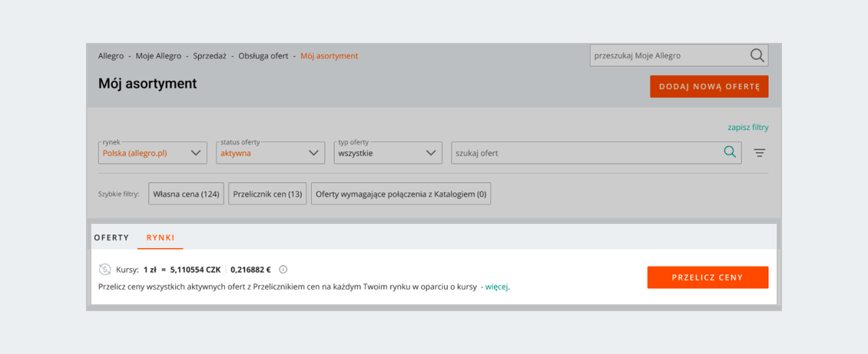Open the advanced filters icon beside offer search
The height and width of the screenshot is (354, 868).
coord(759,153)
